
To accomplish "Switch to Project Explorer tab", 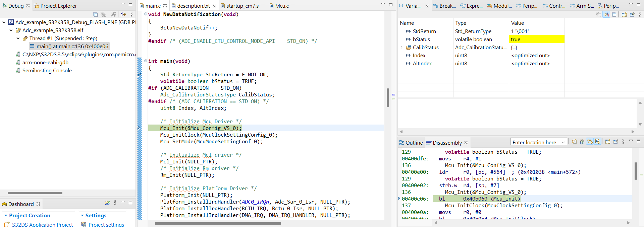I will [55, 6].
